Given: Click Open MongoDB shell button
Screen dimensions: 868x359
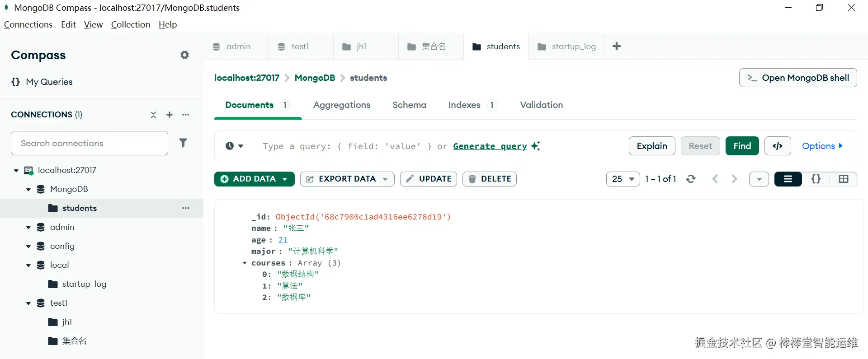Looking at the screenshot, I should 798,78.
